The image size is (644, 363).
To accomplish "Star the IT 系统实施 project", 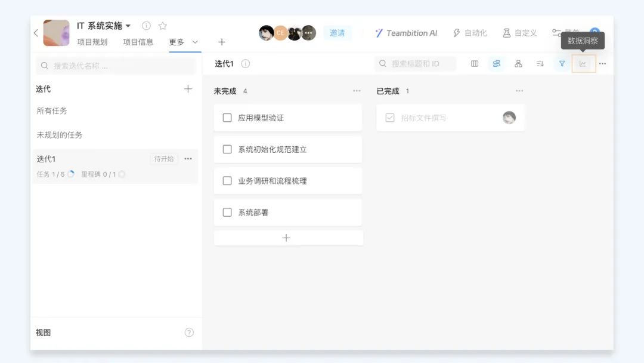I will (x=163, y=26).
